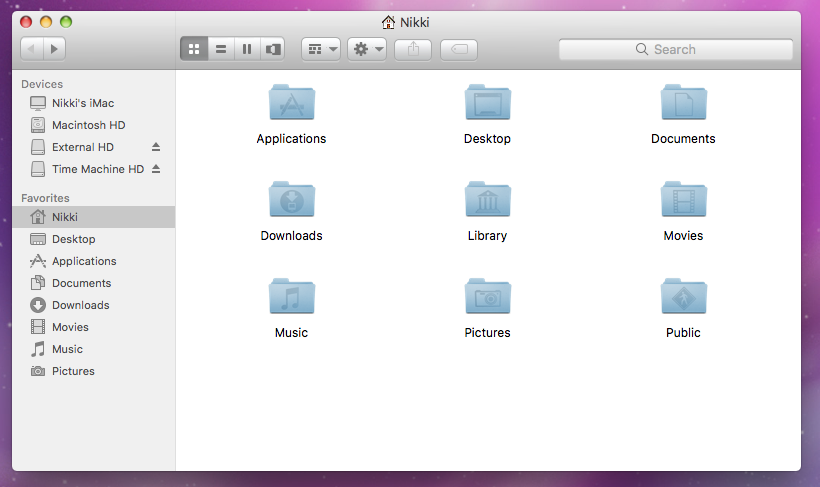Open Movies from Favorites sidebar
Screen dimensions: 820x487
tap(94, 327)
